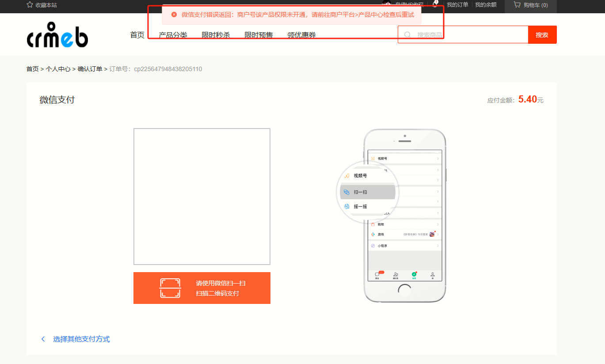The image size is (605, 364).
Task: Click the 购物车 (0) label
Action: pyautogui.click(x=536, y=5)
